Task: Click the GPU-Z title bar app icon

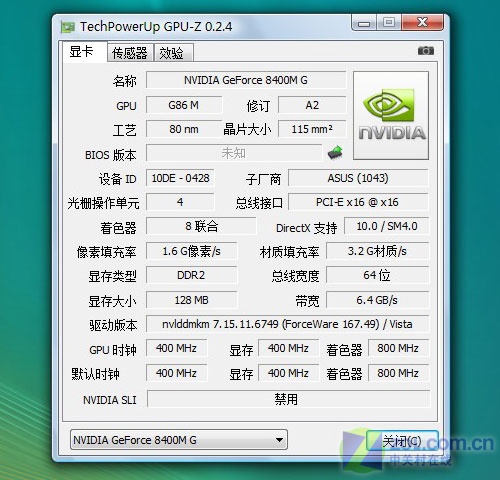Action: [68, 27]
